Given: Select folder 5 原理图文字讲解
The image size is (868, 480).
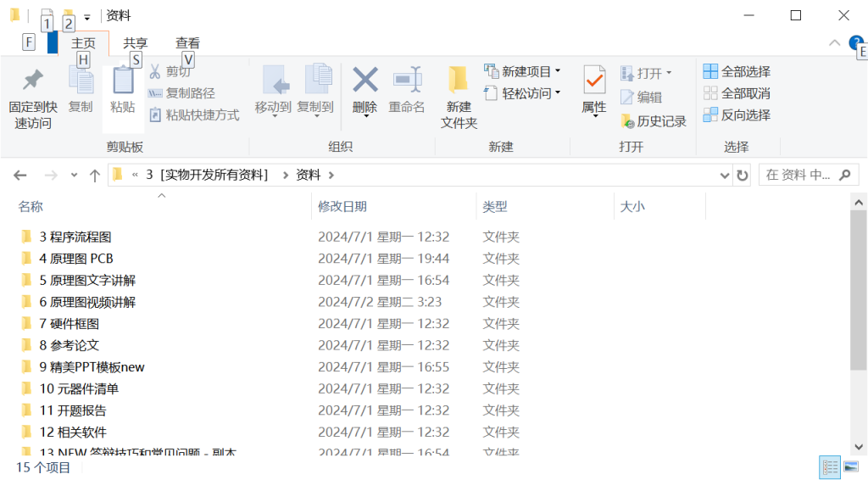Looking at the screenshot, I should coord(87,280).
